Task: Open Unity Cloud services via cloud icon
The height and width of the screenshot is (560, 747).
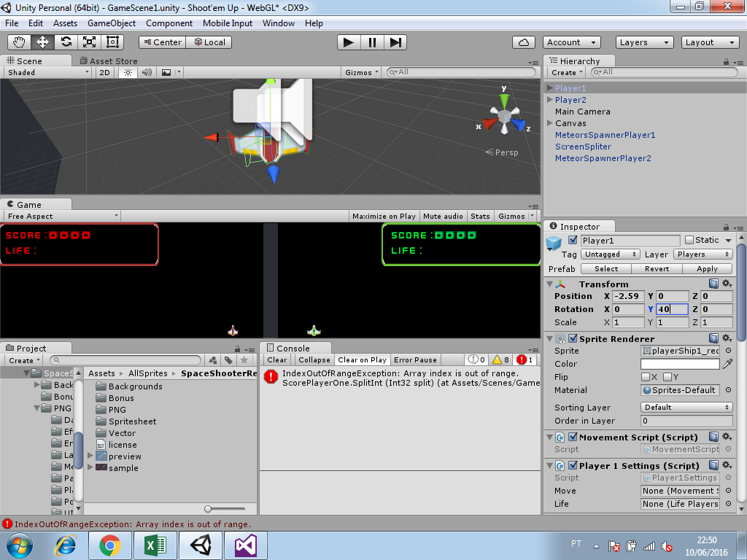Action: [x=524, y=42]
